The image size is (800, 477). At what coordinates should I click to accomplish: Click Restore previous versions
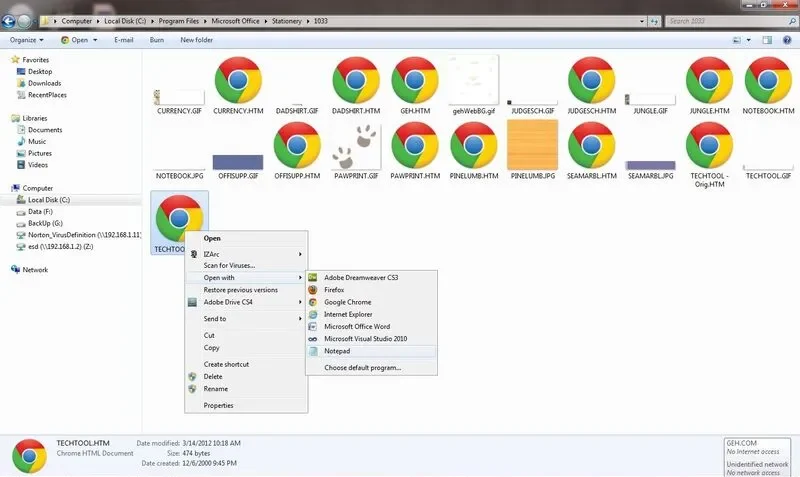[246, 290]
